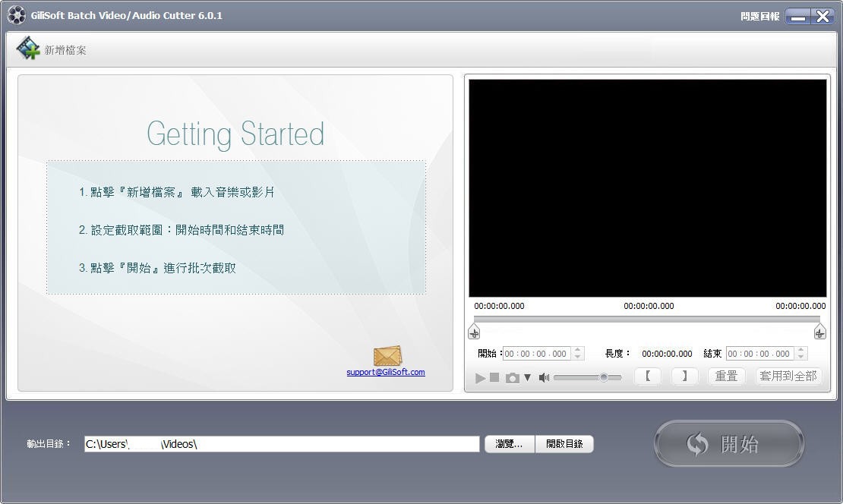The image size is (843, 504).
Task: Click the 開始 start time input field
Action: [536, 354]
